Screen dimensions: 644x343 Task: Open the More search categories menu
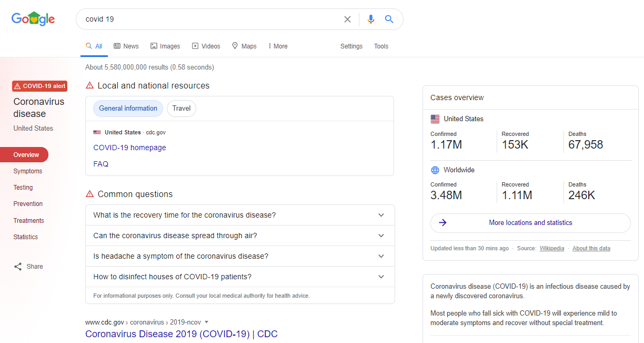pos(278,46)
